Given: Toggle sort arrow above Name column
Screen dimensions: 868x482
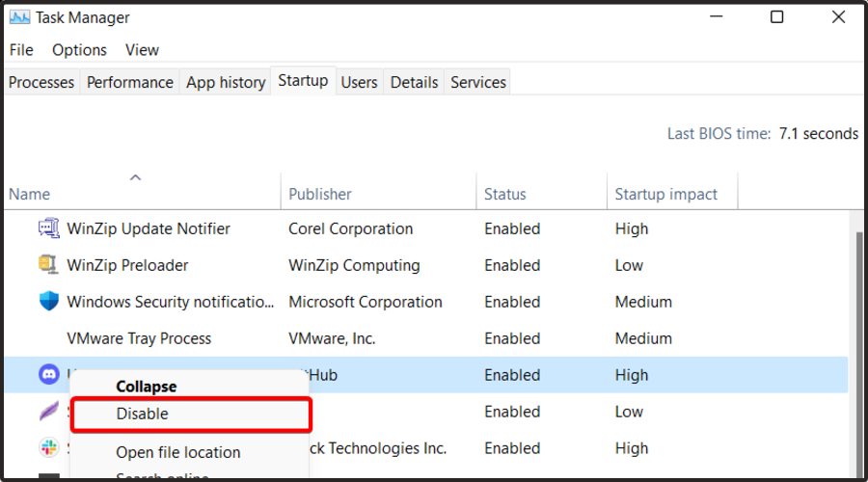Looking at the screenshot, I should coord(136,177).
